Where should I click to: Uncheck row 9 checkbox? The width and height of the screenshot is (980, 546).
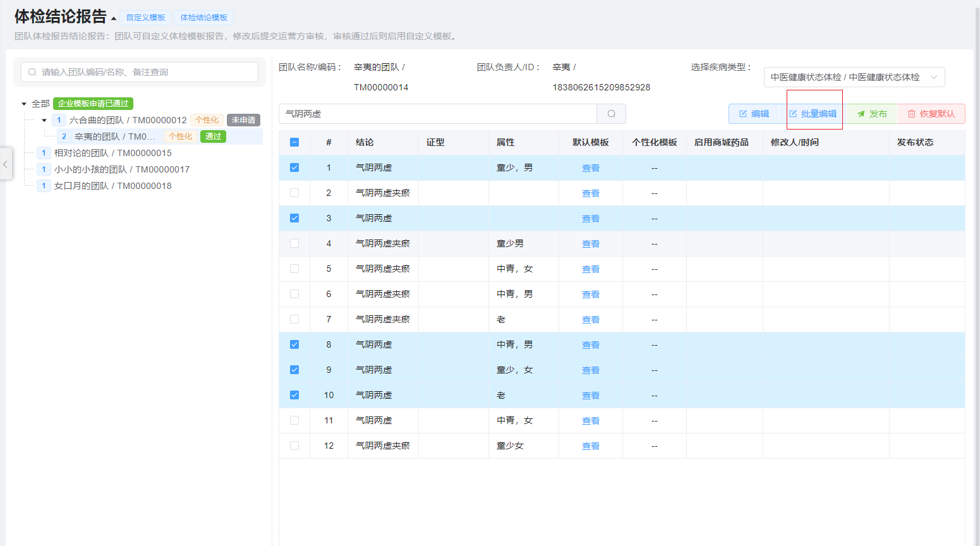pyautogui.click(x=294, y=370)
